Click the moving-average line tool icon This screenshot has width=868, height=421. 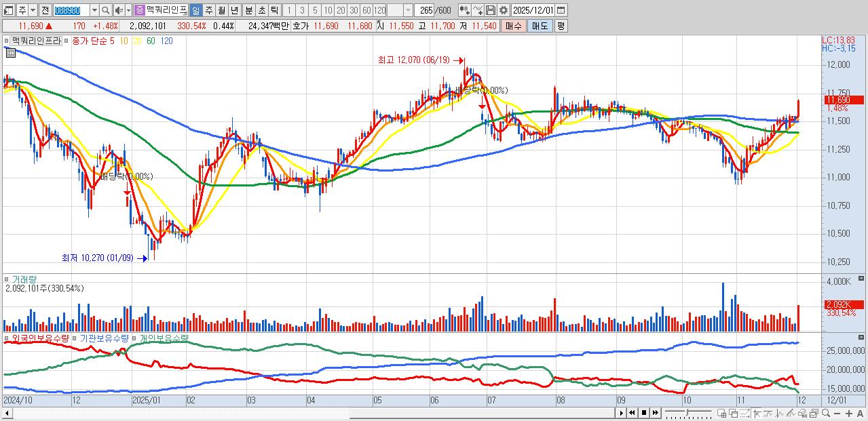pyautogui.click(x=768, y=413)
